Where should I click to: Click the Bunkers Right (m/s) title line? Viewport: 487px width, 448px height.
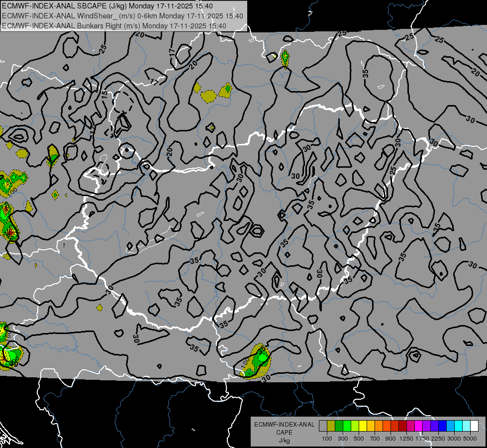(114, 26)
